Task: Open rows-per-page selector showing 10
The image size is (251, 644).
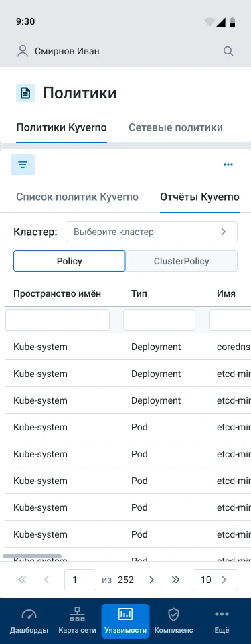Action: coord(216,580)
